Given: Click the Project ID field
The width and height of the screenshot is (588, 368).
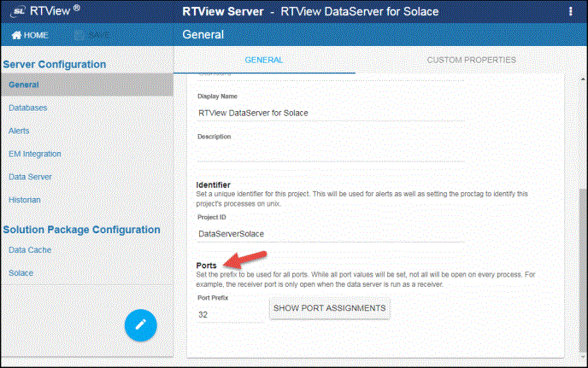Looking at the screenshot, I should pyautogui.click(x=331, y=233).
